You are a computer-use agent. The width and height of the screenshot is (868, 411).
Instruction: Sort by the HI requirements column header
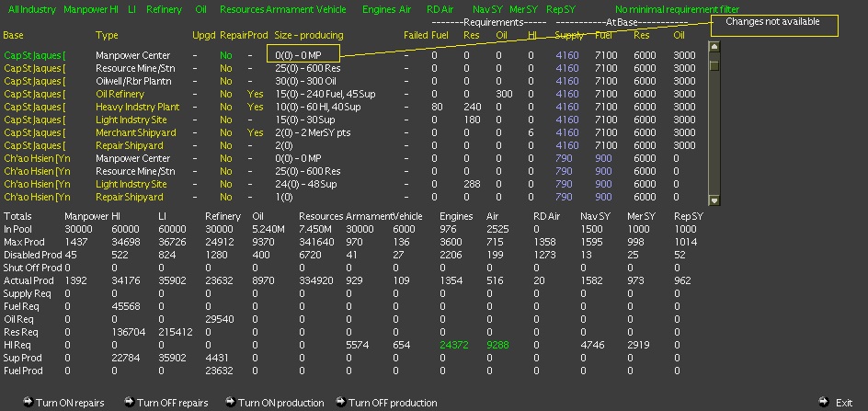click(x=531, y=35)
